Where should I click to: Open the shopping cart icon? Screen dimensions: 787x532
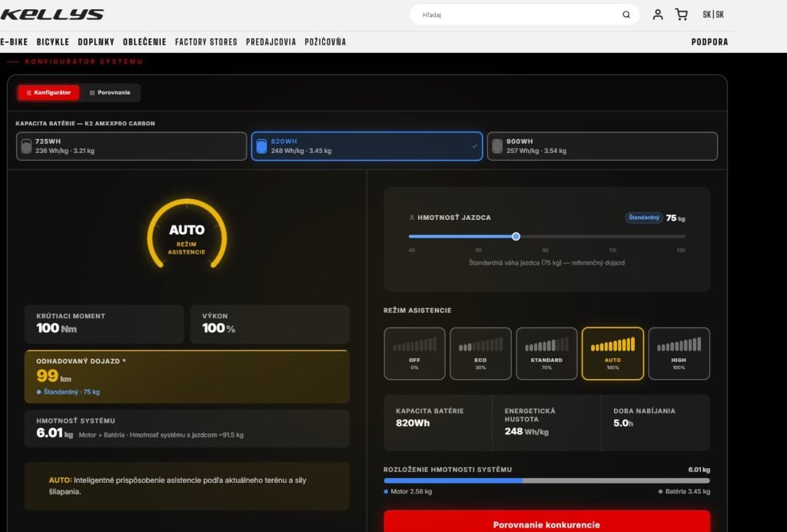tap(681, 15)
